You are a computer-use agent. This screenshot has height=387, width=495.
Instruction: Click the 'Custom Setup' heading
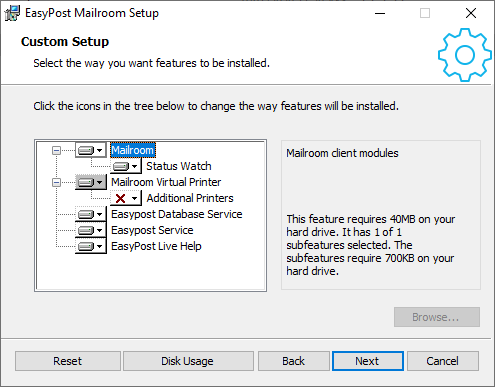tap(65, 42)
